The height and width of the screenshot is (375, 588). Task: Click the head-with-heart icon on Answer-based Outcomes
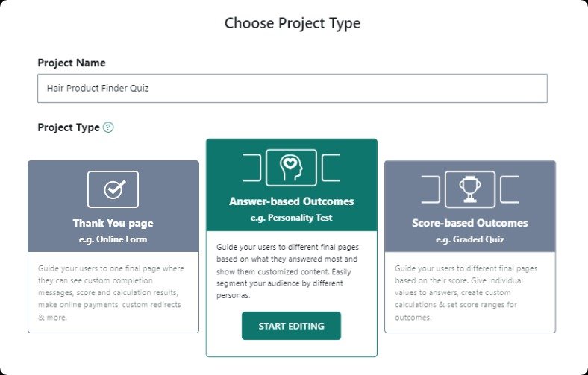click(291, 168)
